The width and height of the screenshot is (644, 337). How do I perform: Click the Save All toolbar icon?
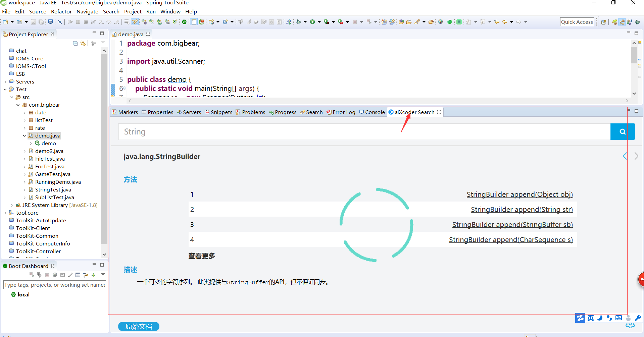pos(41,21)
